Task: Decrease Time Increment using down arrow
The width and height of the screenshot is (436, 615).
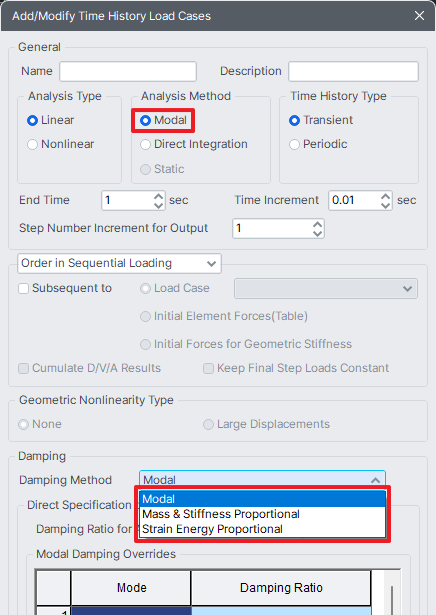Action: pyautogui.click(x=385, y=205)
